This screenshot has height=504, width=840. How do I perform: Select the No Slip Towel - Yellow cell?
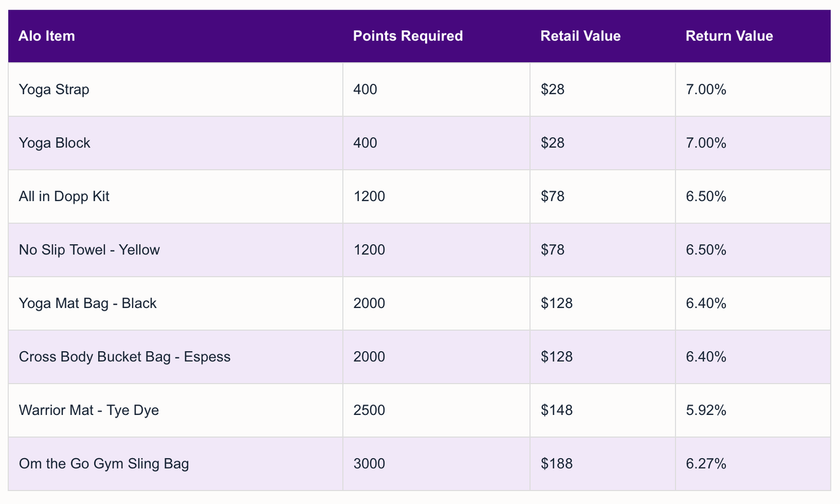(90, 250)
